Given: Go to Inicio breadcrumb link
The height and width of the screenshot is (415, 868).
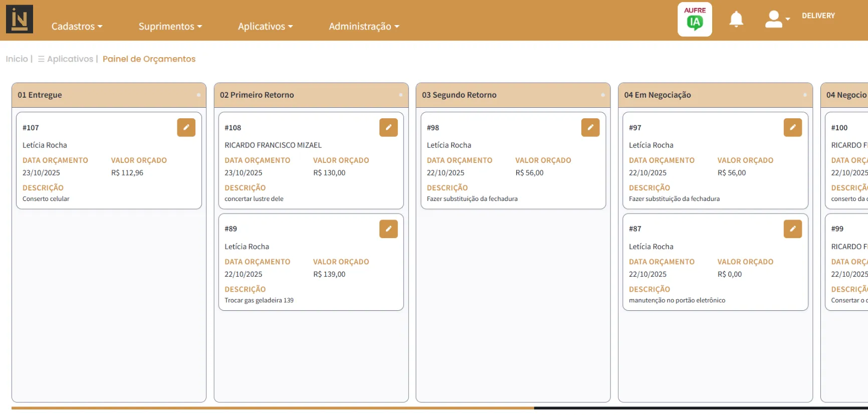Looking at the screenshot, I should point(17,59).
